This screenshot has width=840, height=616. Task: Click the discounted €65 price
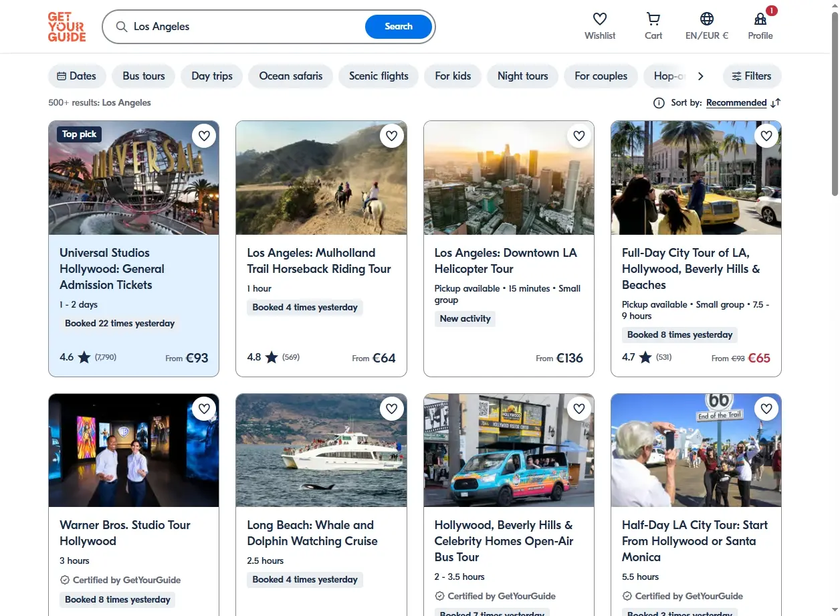759,358
